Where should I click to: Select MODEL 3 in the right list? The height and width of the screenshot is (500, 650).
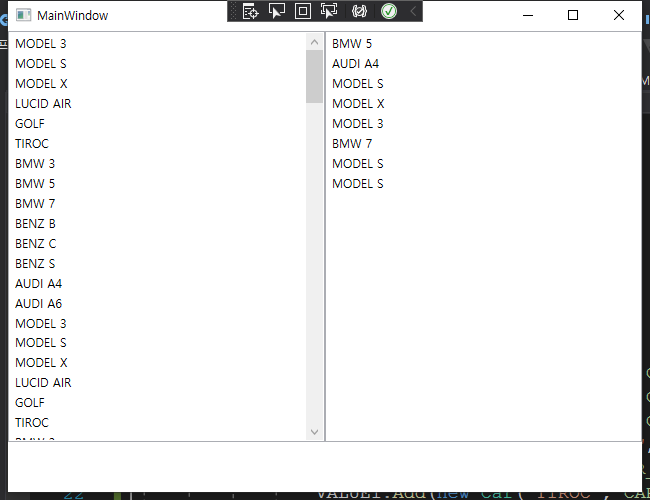click(483, 124)
